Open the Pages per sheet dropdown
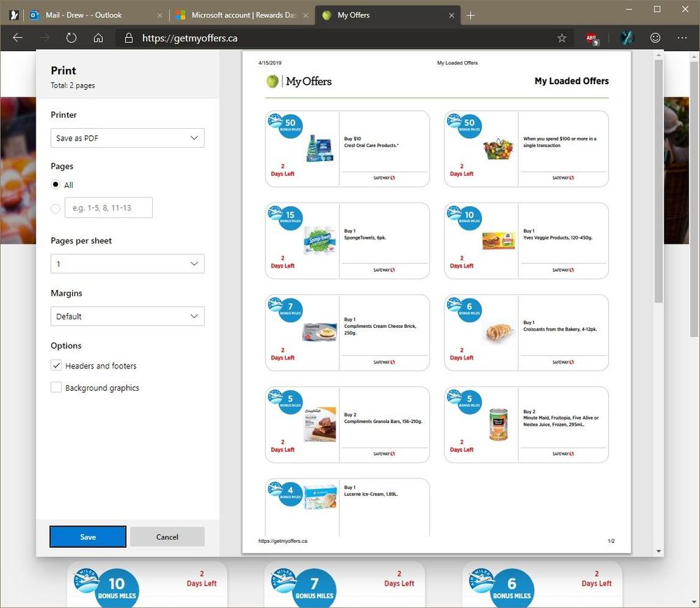 128,264
